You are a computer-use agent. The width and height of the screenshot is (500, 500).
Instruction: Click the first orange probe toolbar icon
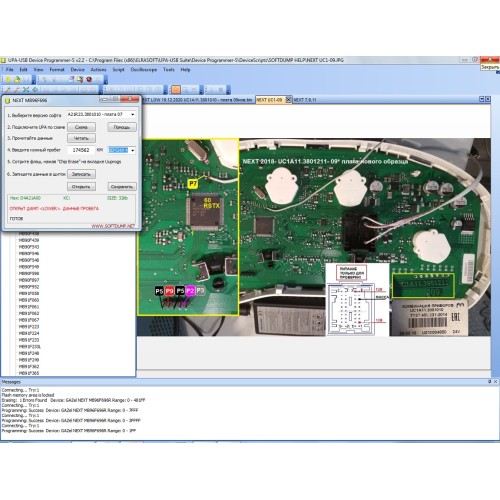(7, 89)
